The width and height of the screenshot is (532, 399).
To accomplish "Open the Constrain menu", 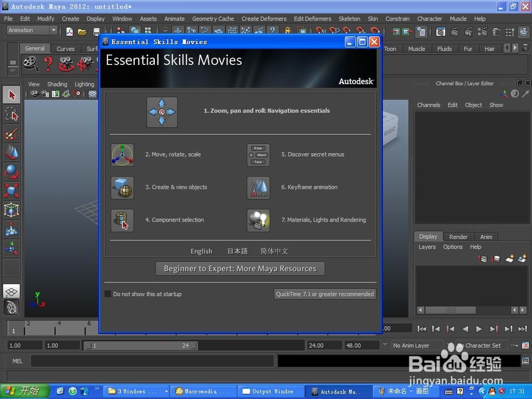I will click(x=397, y=19).
